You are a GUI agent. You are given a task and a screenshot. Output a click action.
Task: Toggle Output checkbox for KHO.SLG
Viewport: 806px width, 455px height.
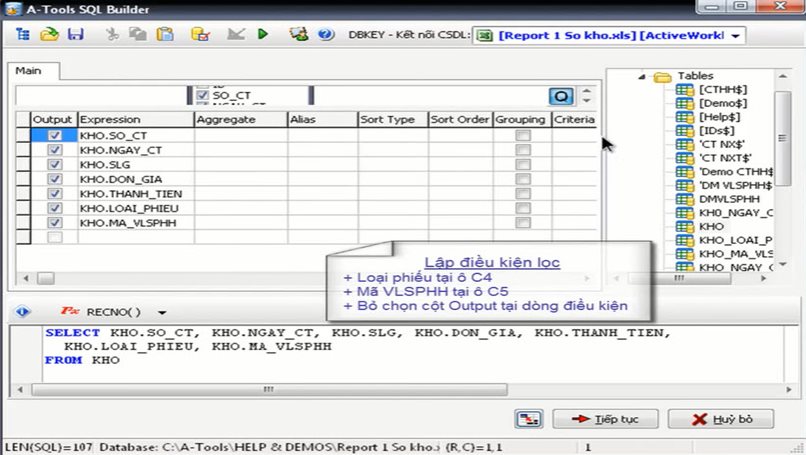(x=54, y=165)
